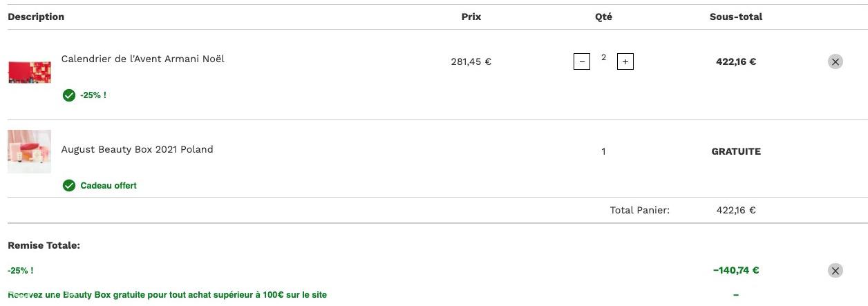868x306 pixels.
Task: Click the Prix column header
Action: (471, 17)
